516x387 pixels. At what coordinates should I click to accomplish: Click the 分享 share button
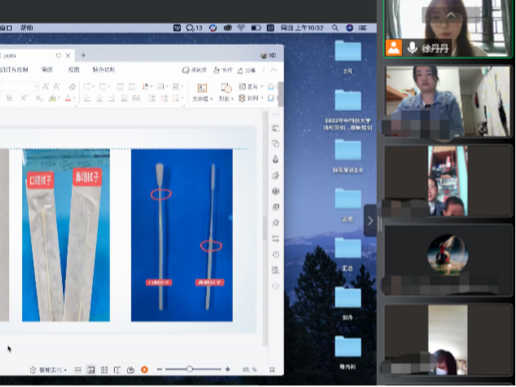pos(247,70)
